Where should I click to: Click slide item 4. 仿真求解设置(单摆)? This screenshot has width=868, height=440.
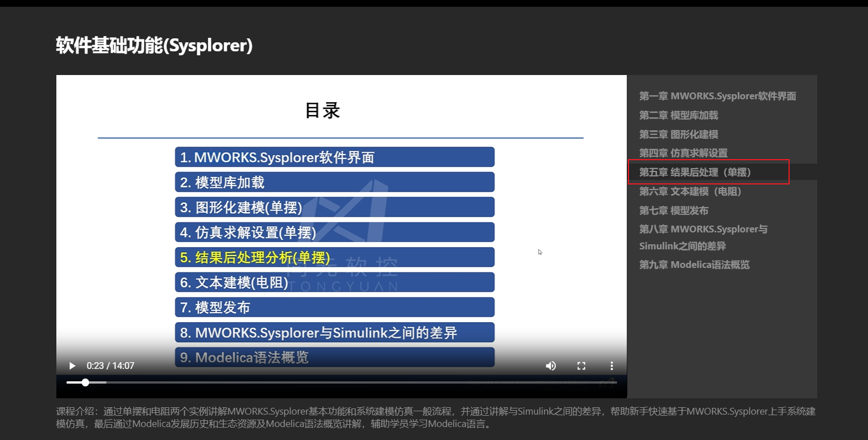click(x=335, y=232)
